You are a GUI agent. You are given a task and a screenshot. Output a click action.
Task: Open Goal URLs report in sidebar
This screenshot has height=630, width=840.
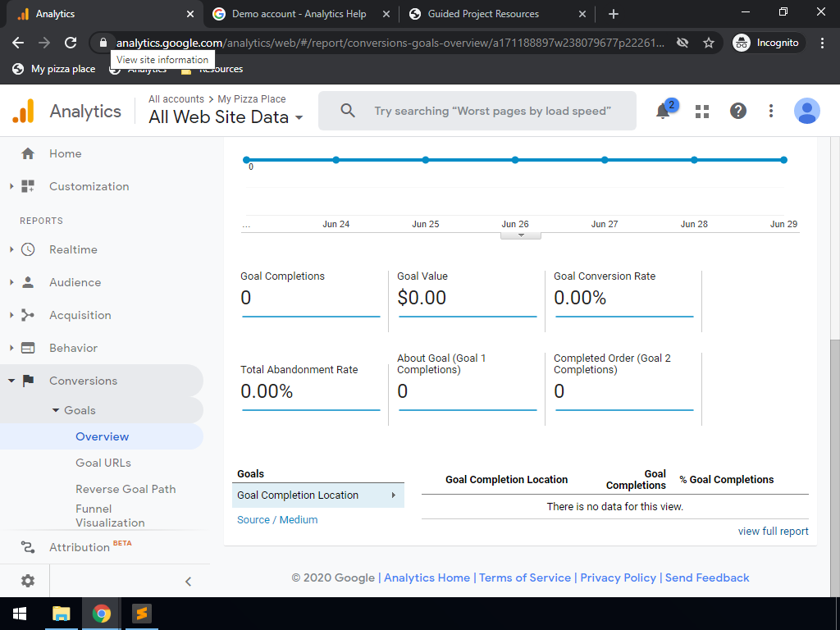click(x=103, y=463)
